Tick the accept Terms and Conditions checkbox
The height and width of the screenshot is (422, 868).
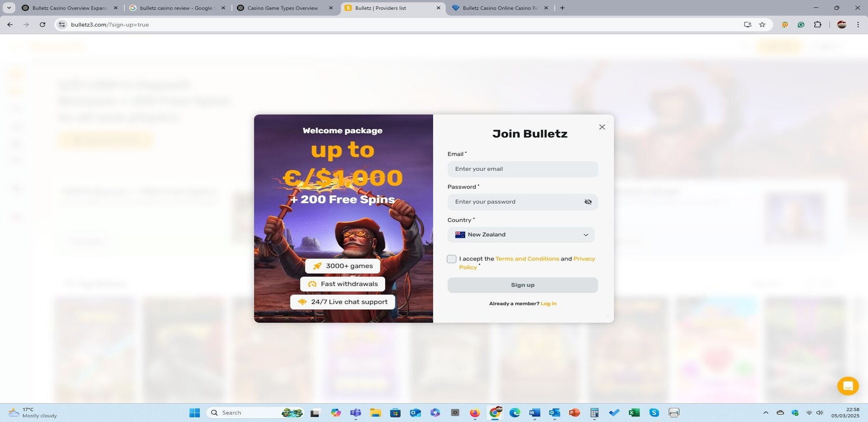coord(451,259)
